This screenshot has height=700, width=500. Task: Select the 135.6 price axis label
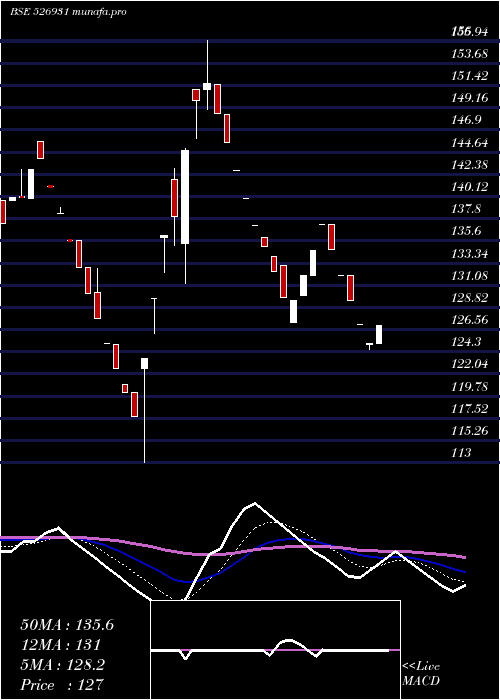tap(466, 231)
